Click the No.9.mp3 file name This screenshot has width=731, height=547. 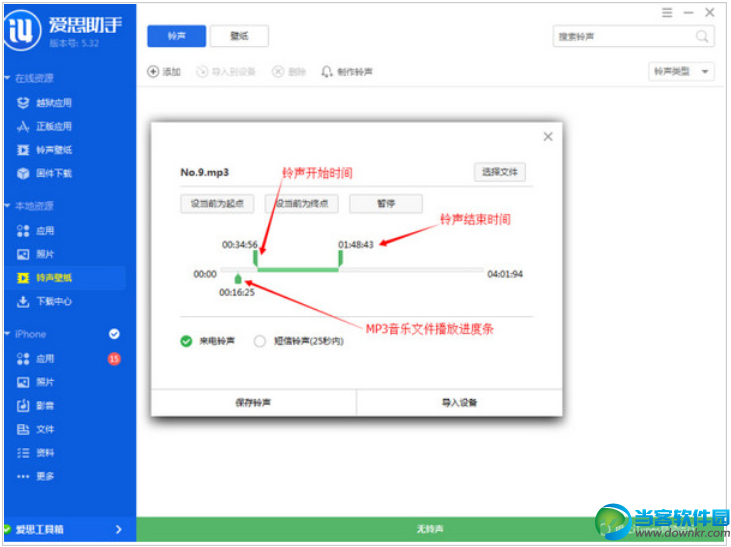click(x=205, y=173)
